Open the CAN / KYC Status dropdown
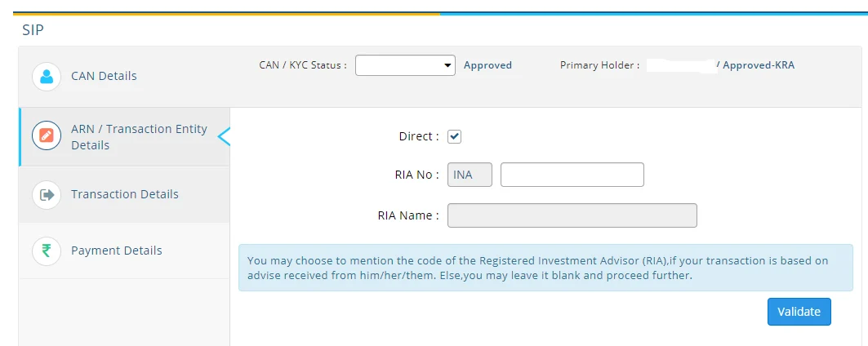 point(405,65)
